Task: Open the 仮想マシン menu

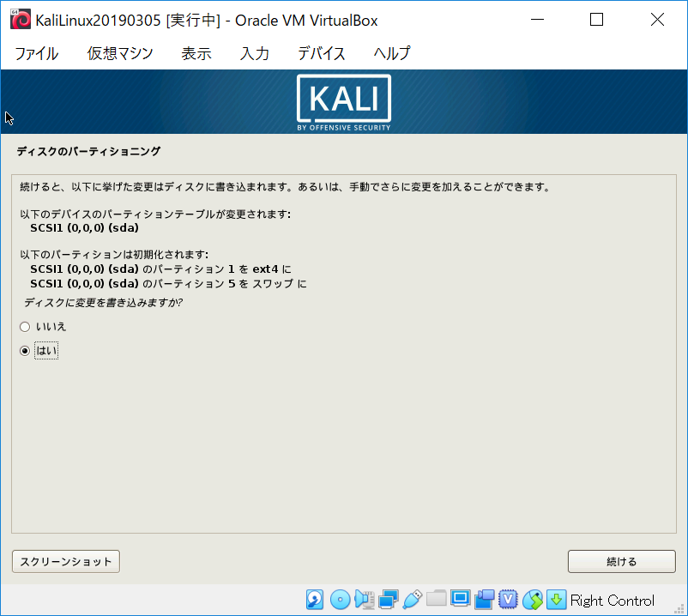Action: pyautogui.click(x=120, y=53)
